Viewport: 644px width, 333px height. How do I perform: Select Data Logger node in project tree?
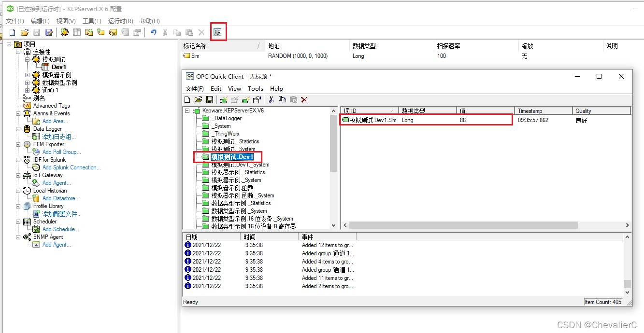[47, 129]
